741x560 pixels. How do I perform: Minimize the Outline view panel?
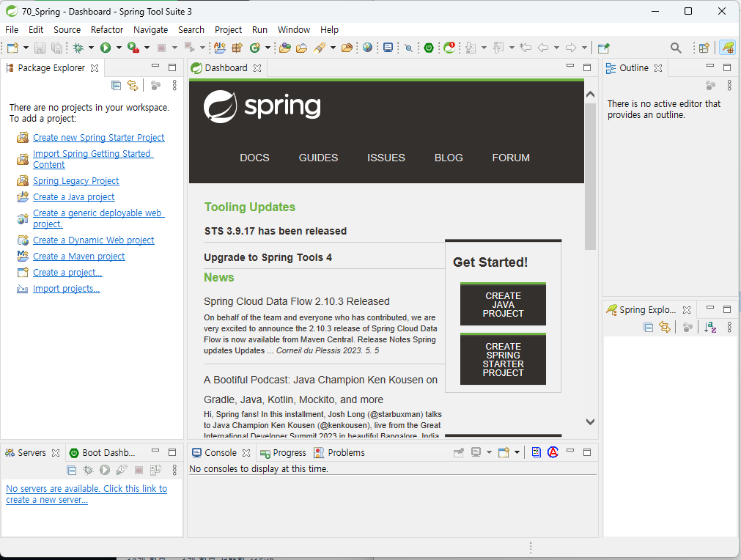709,67
